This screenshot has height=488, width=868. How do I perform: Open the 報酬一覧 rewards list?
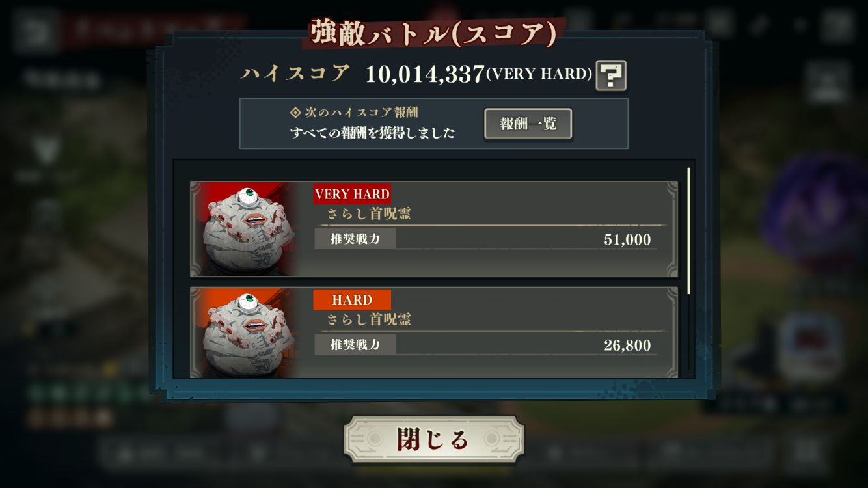click(x=528, y=124)
